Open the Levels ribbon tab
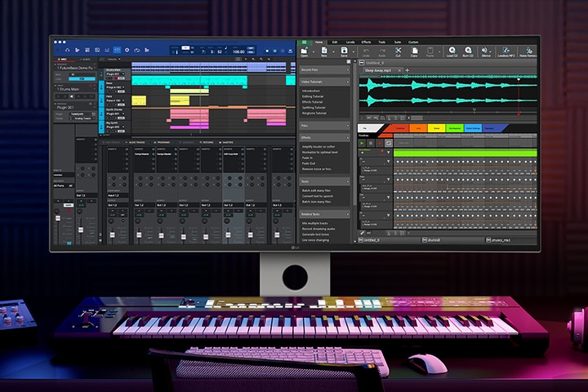Image resolution: width=588 pixels, height=392 pixels. pyautogui.click(x=350, y=42)
